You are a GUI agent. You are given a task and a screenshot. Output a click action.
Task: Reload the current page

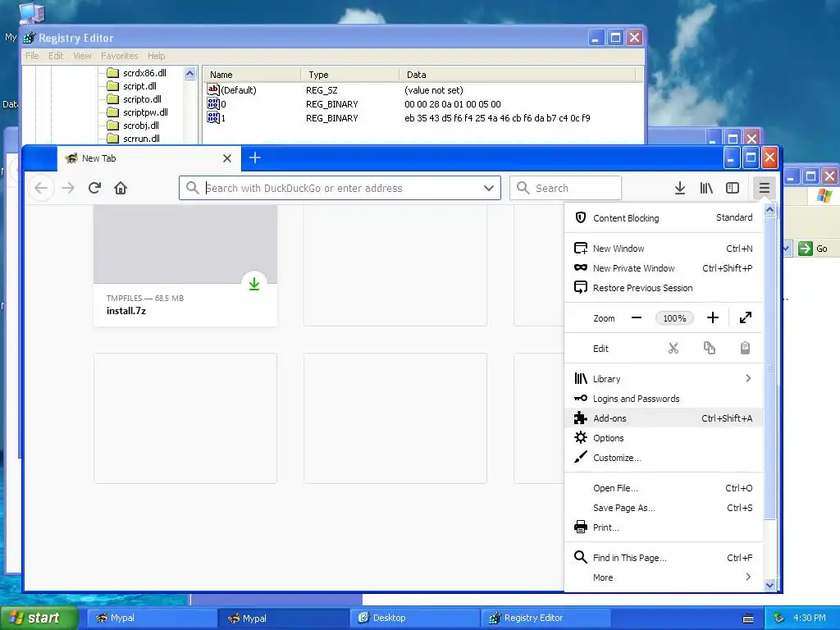94,188
